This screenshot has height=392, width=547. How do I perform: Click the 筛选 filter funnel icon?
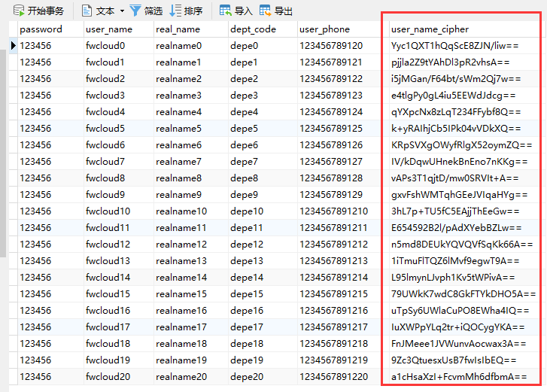point(135,11)
